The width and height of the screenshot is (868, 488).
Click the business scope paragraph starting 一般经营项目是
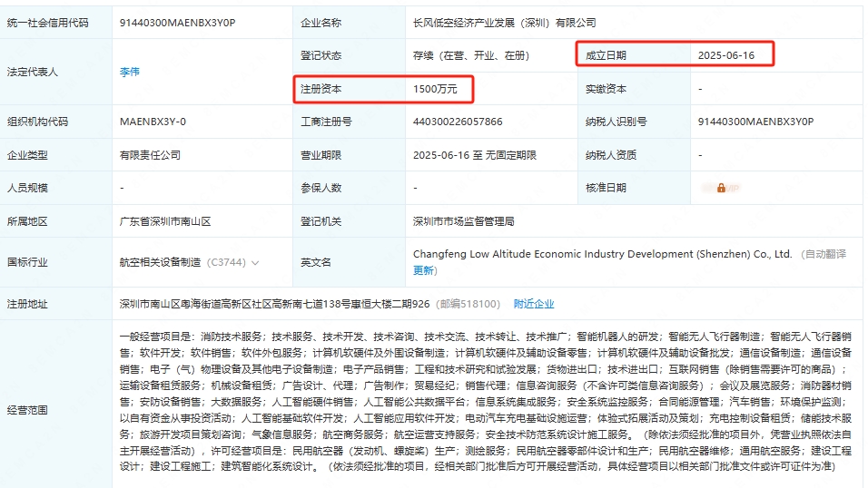(486, 402)
